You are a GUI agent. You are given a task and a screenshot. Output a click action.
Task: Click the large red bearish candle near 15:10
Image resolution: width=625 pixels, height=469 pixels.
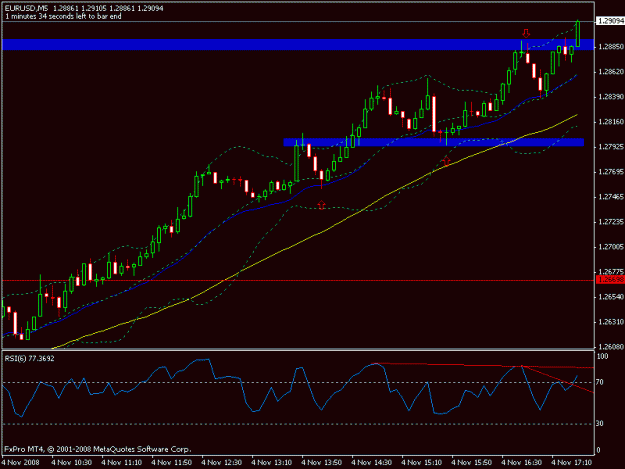pyautogui.click(x=434, y=114)
